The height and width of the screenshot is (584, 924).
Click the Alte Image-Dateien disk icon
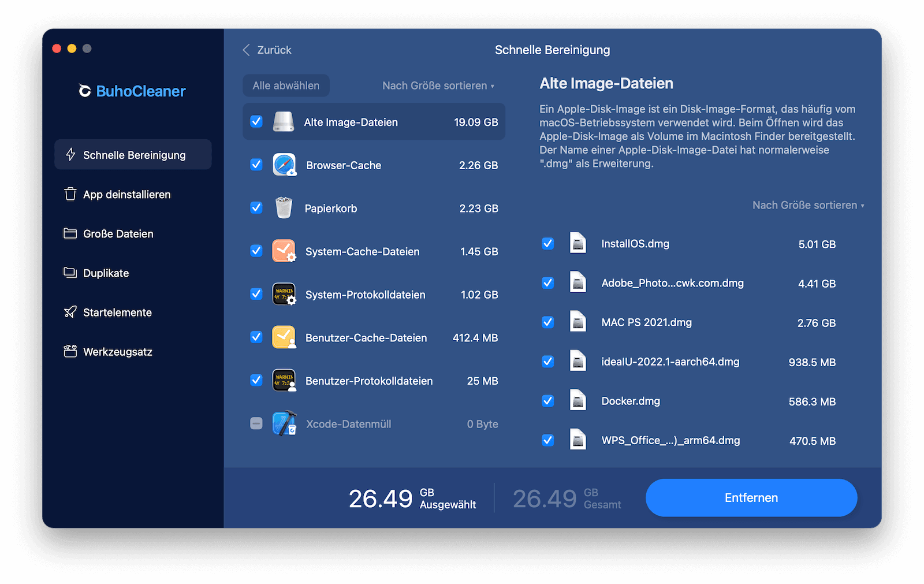point(284,122)
